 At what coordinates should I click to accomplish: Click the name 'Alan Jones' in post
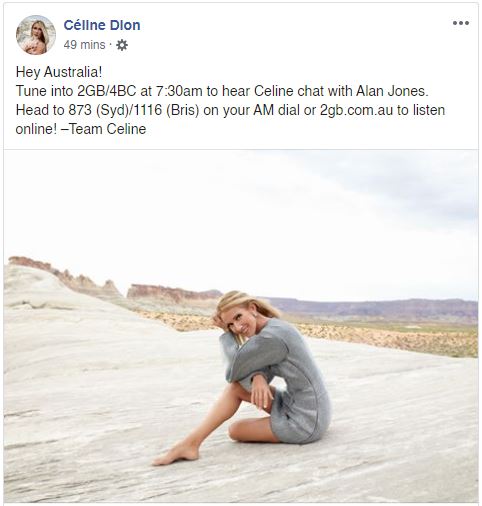pos(392,91)
